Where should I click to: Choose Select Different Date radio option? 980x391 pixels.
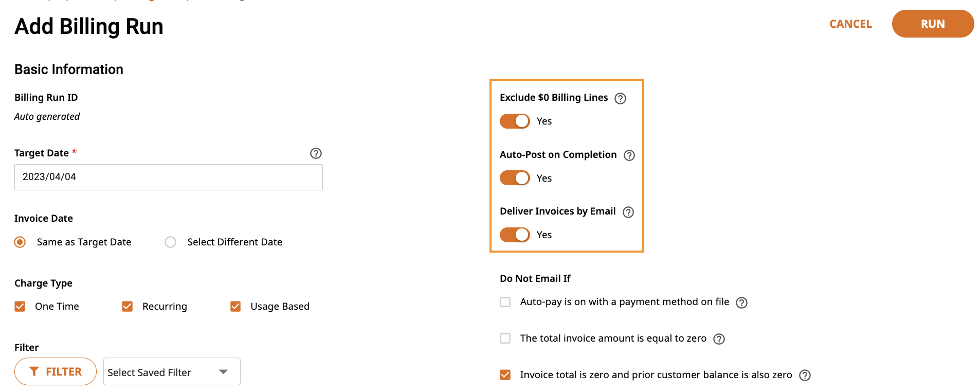coord(170,242)
